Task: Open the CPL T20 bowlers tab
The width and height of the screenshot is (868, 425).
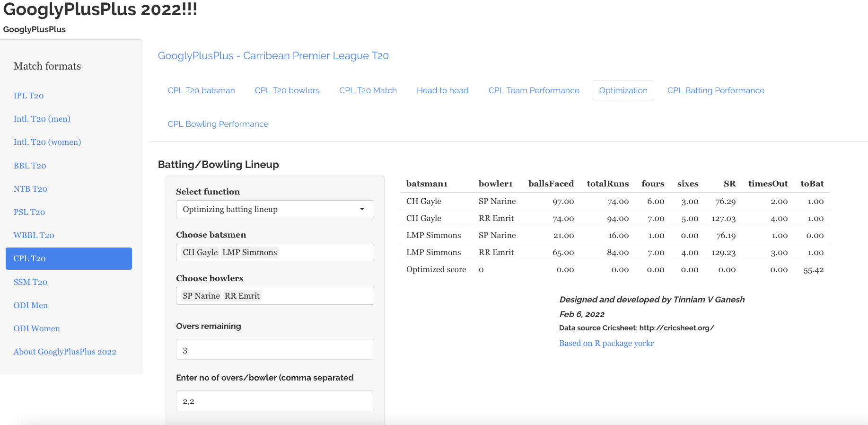Action: (x=287, y=90)
